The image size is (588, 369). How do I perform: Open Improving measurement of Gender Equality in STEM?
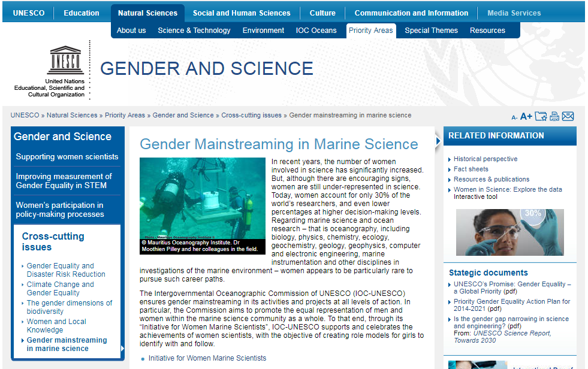coord(64,181)
